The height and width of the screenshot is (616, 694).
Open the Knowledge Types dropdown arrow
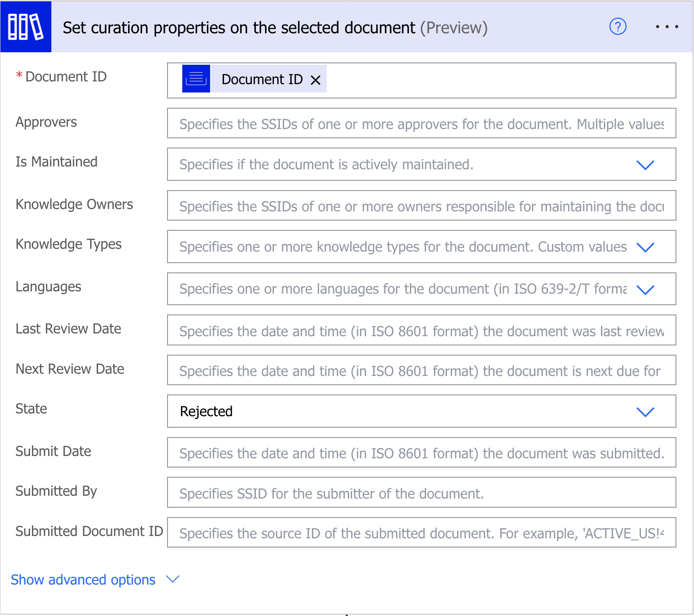(x=645, y=247)
